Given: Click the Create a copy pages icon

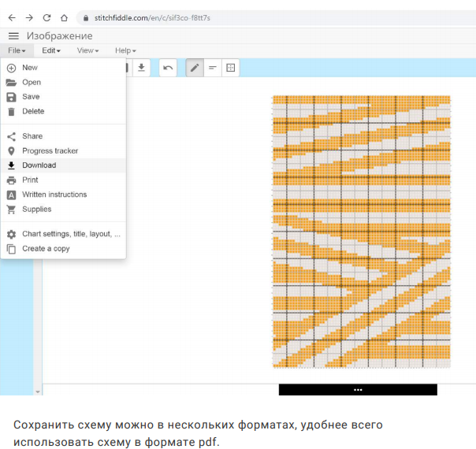Looking at the screenshot, I should (x=11, y=249).
